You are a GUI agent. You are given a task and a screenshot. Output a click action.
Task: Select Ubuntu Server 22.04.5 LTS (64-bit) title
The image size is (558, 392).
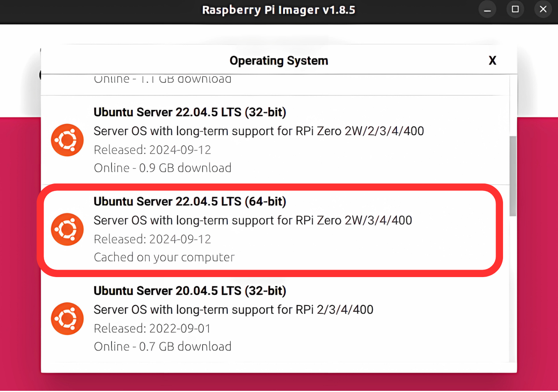(190, 201)
